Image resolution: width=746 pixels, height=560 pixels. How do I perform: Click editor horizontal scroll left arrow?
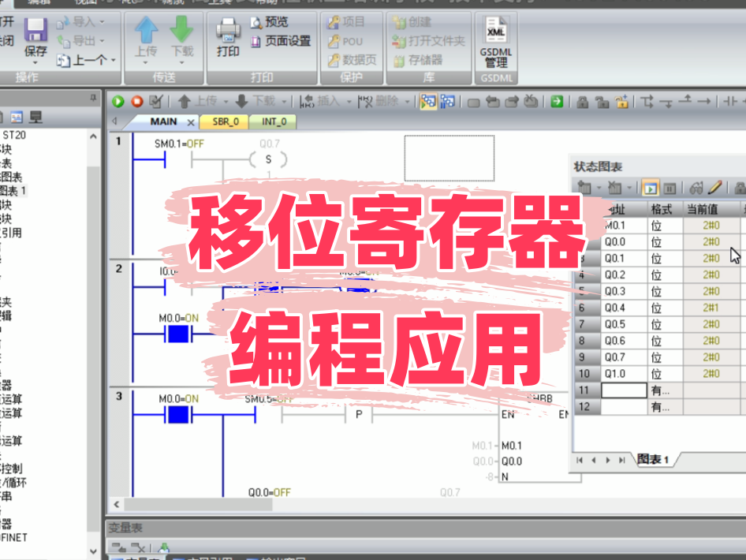117,504
